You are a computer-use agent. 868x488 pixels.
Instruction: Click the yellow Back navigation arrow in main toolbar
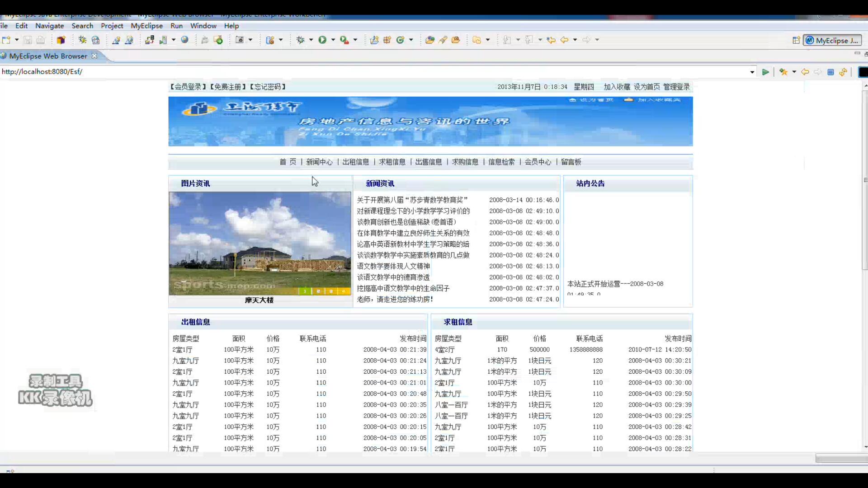564,40
